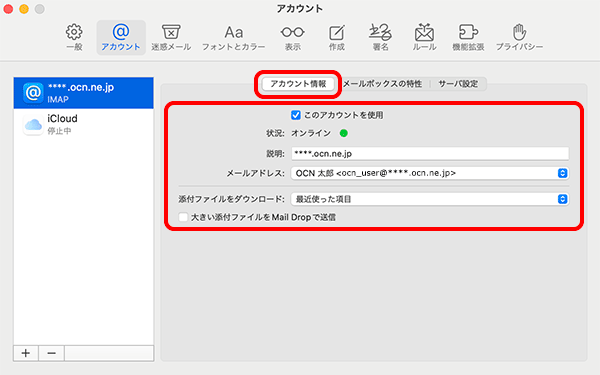Click the IMAP label under ocn.ne.jp
Viewport: 600px width, 375px height.
pyautogui.click(x=58, y=99)
